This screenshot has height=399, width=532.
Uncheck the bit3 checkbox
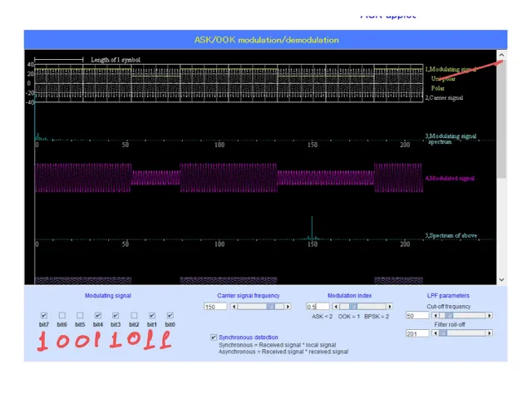pyautogui.click(x=116, y=316)
